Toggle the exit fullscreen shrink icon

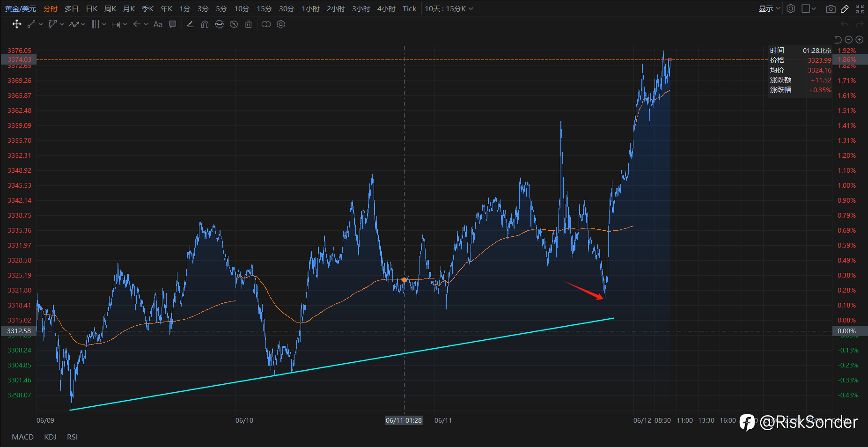[x=860, y=9]
